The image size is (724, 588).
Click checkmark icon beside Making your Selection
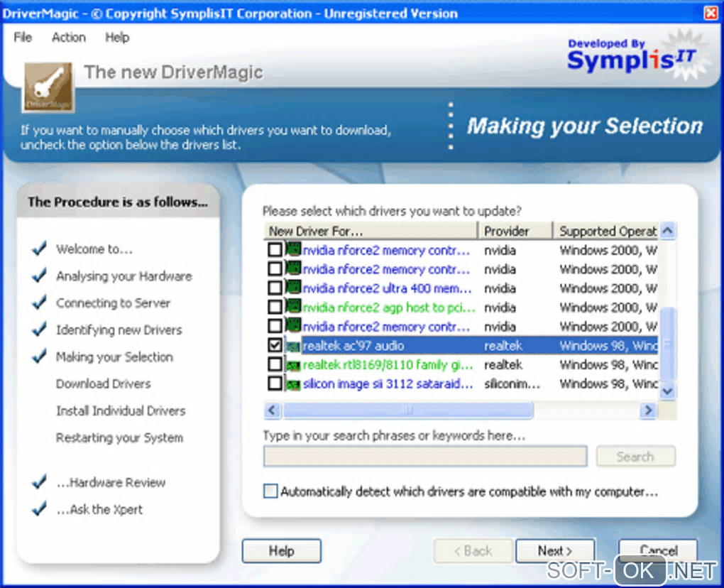coord(39,356)
